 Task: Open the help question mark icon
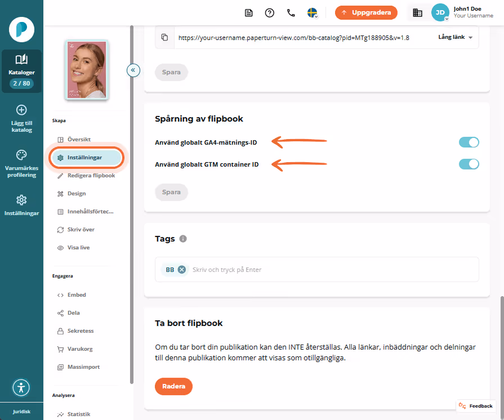click(269, 13)
